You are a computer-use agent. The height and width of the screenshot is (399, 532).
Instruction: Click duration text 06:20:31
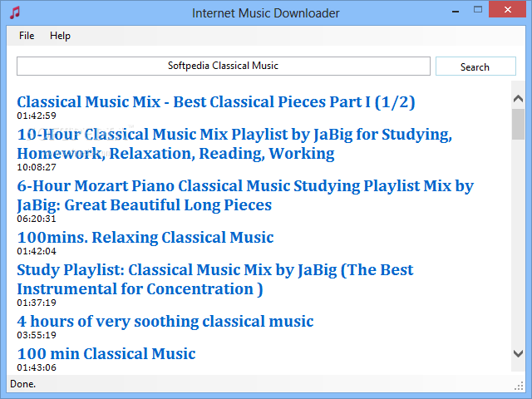click(37, 219)
